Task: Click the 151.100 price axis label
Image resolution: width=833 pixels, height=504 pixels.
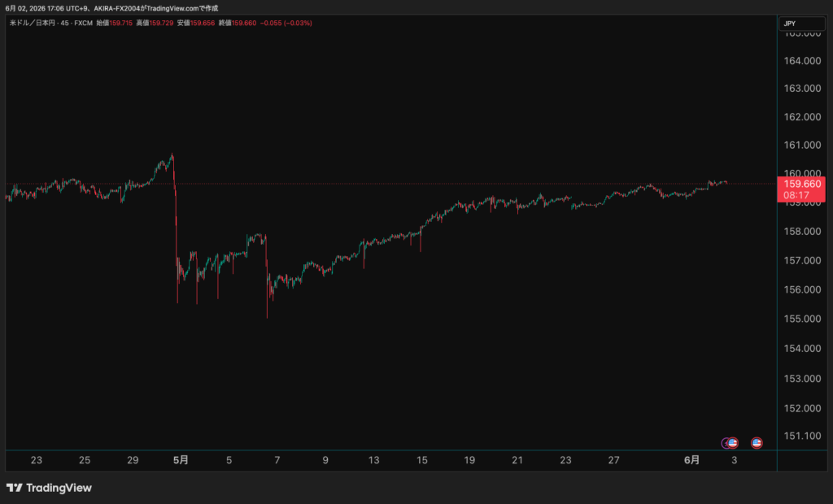Action: [x=802, y=436]
